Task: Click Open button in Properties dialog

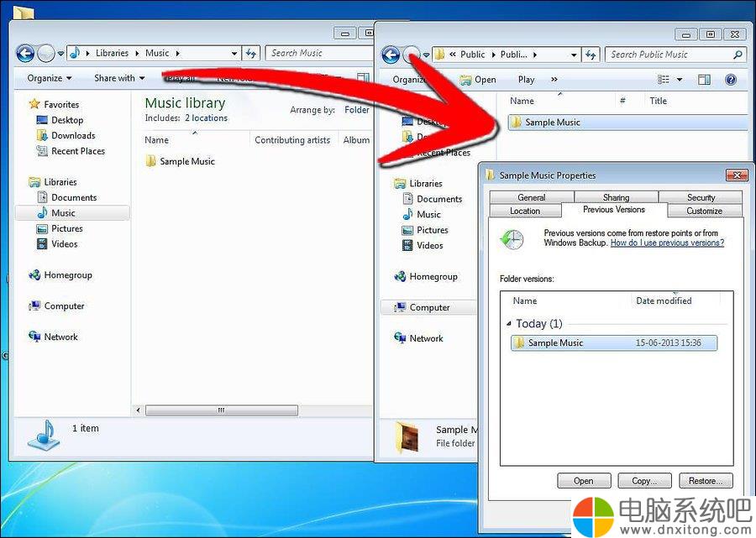Action: click(x=584, y=481)
